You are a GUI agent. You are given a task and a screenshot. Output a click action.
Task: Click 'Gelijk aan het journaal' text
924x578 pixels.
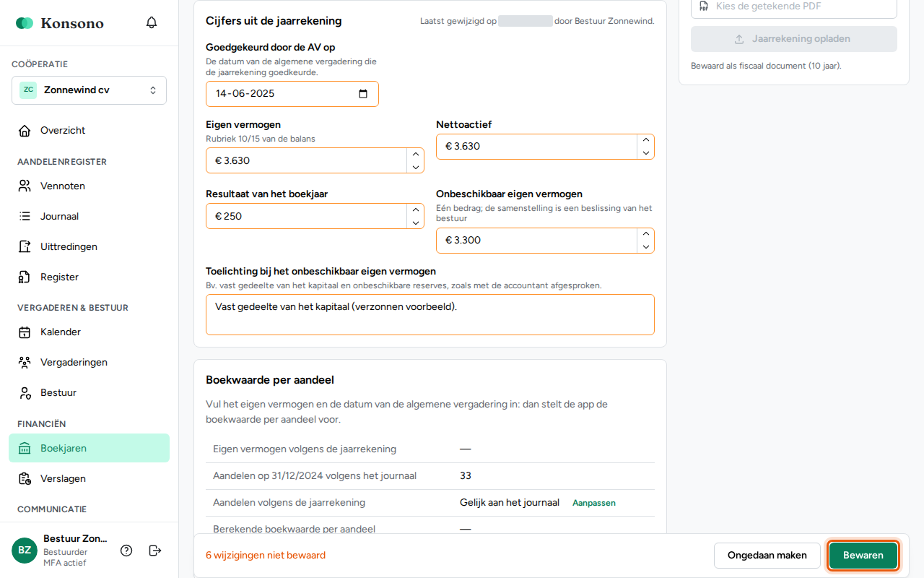point(510,503)
